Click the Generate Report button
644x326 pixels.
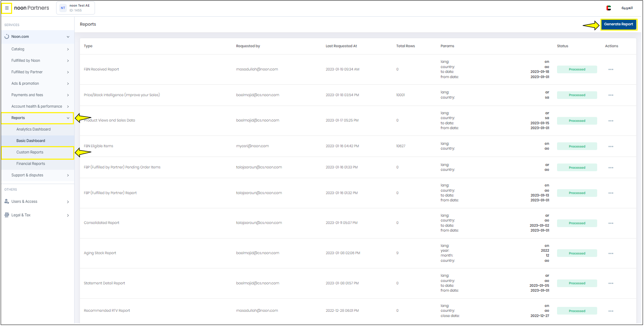tap(618, 24)
